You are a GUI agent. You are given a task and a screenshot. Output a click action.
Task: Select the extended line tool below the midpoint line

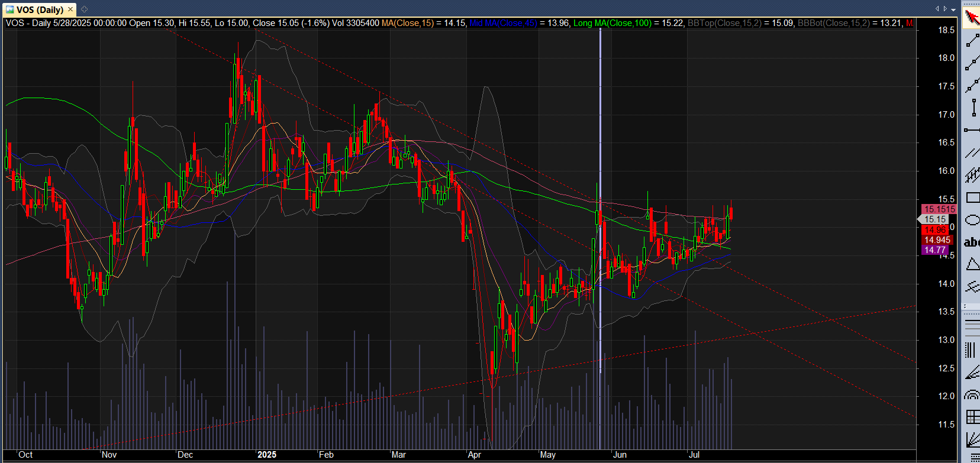pos(972,85)
